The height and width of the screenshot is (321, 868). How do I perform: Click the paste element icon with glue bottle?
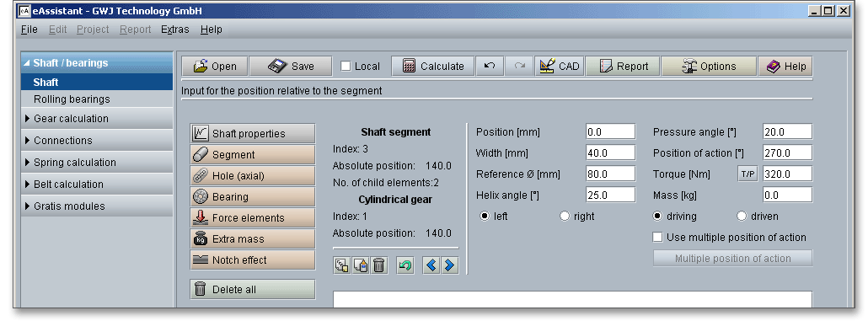[x=361, y=265]
